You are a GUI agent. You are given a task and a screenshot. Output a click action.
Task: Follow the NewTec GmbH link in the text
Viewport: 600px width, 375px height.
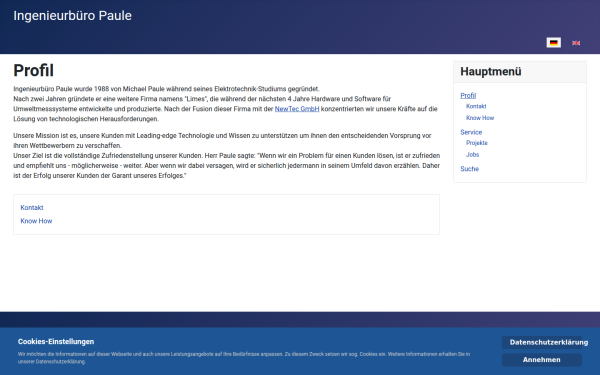tap(297, 109)
